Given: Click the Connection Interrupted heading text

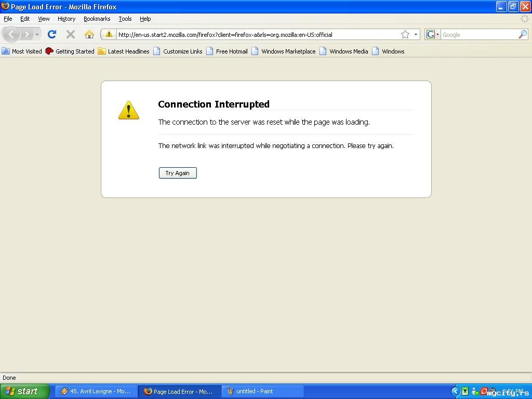Looking at the screenshot, I should (x=214, y=104).
